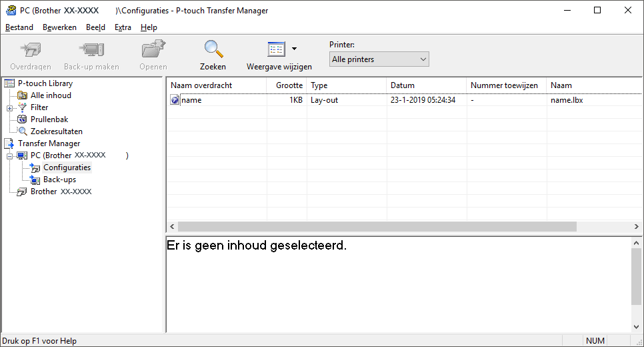Open the Beeld menu
The image size is (644, 347).
(x=95, y=27)
